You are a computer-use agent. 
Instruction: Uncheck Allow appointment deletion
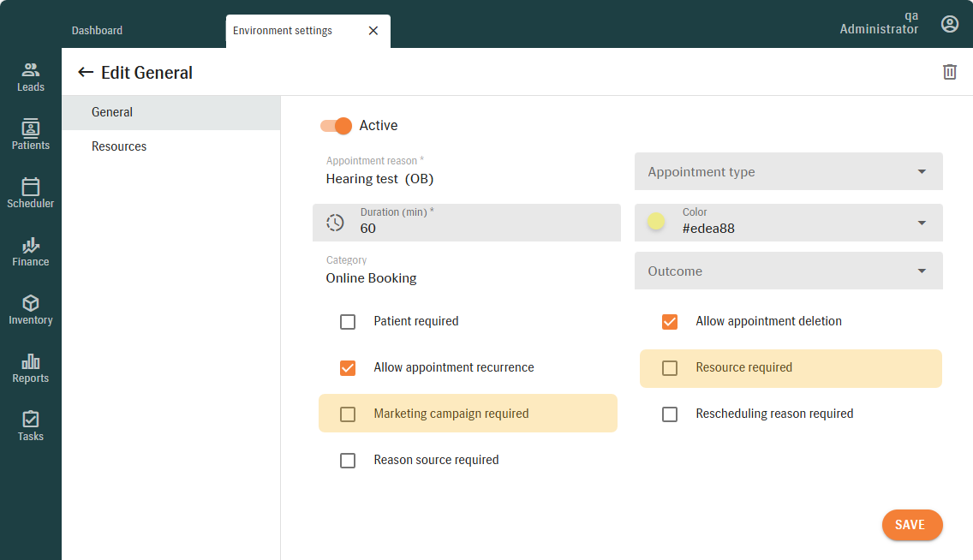click(x=670, y=322)
